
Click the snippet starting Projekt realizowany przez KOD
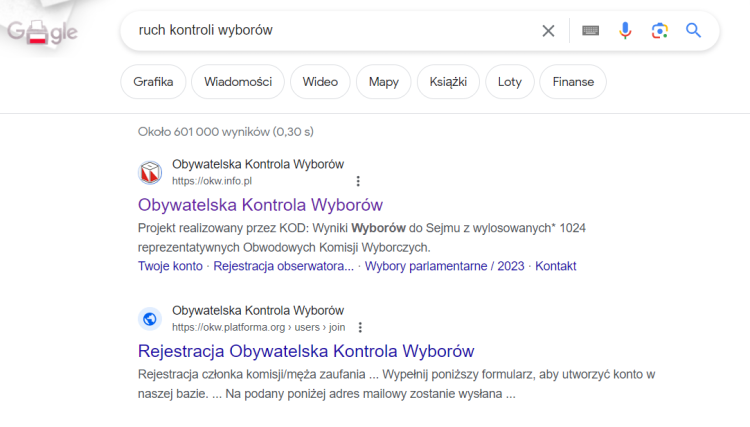362,238
